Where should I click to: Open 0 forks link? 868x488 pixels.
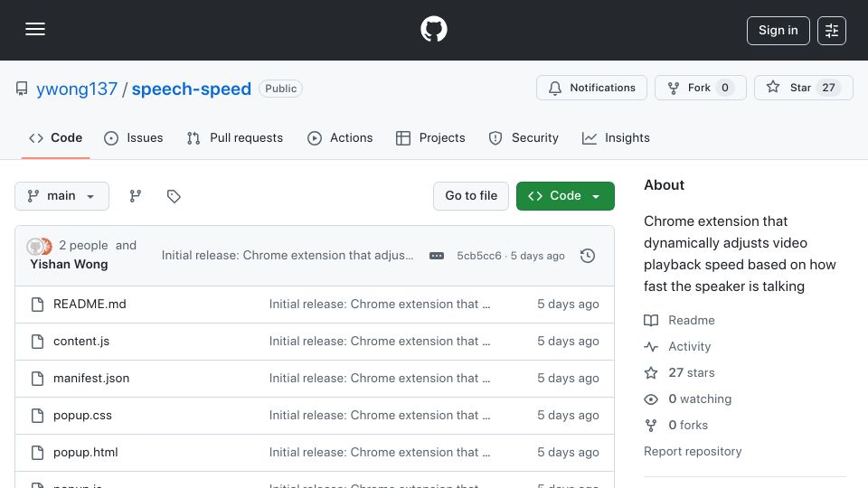click(x=676, y=425)
